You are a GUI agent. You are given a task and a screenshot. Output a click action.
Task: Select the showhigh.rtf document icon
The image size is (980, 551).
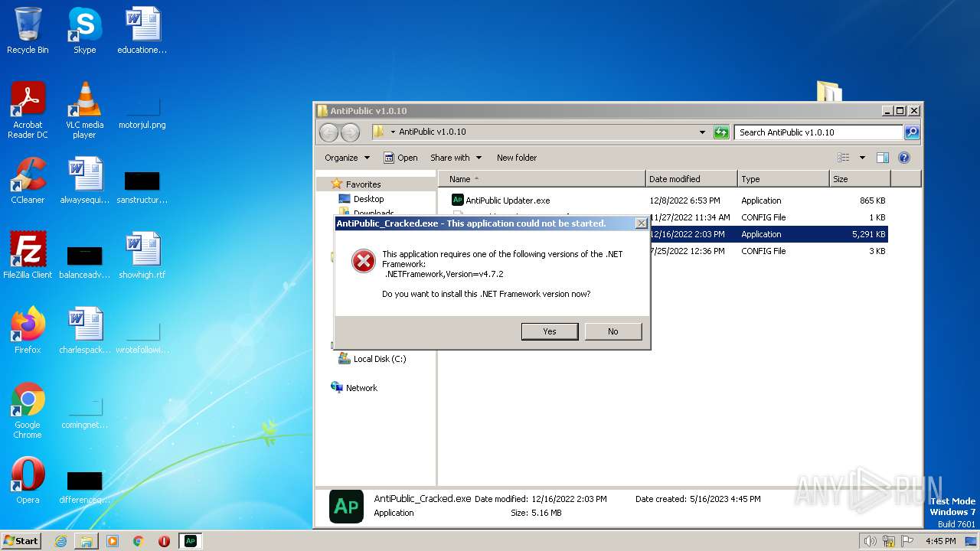[142, 256]
